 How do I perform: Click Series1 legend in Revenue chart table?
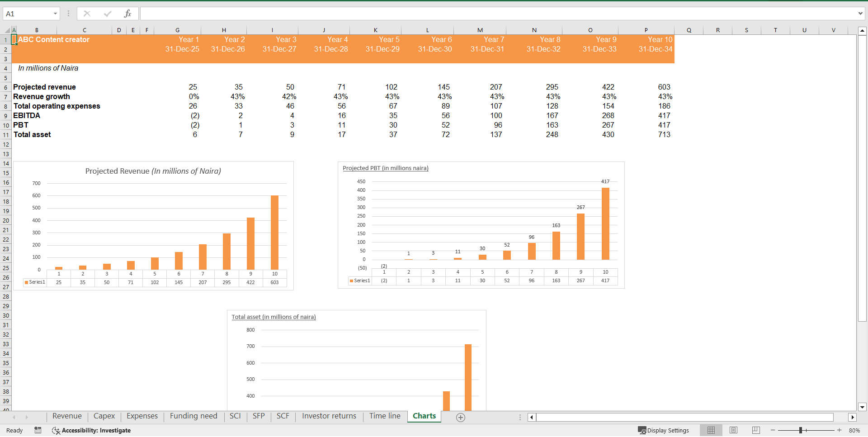click(35, 282)
